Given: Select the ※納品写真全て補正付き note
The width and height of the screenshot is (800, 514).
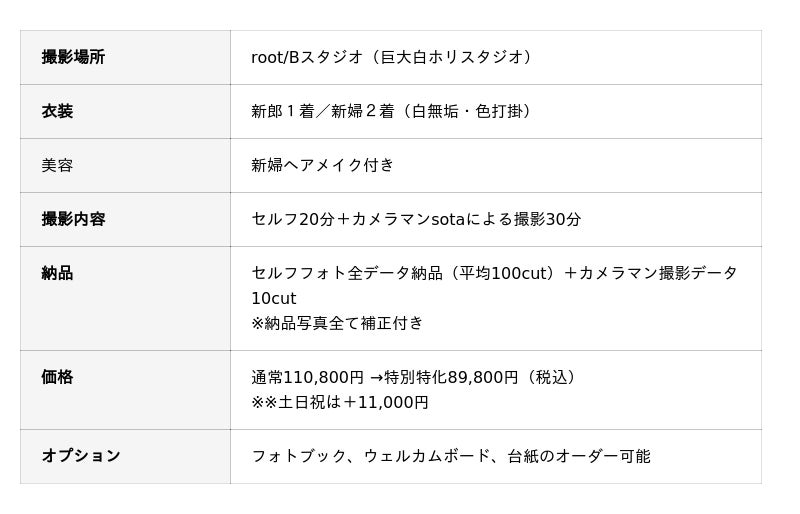Looking at the screenshot, I should pos(337,323).
